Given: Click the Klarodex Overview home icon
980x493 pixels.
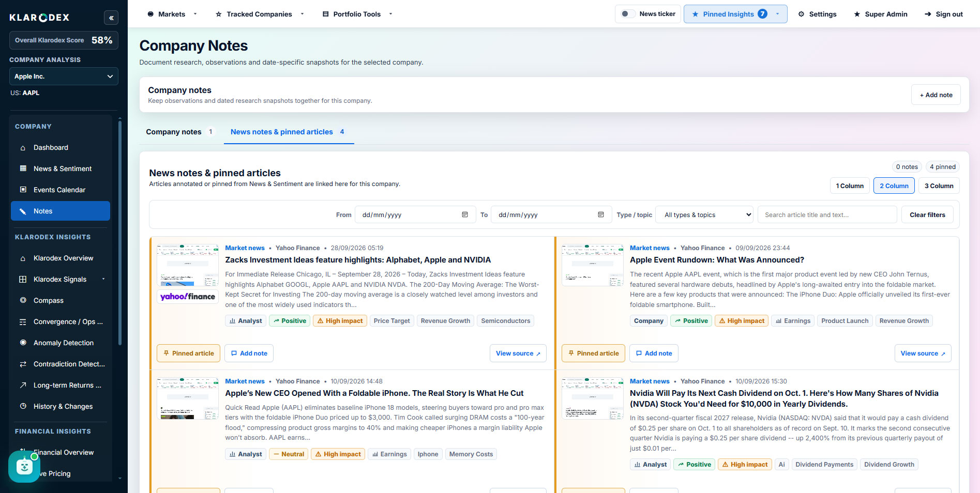Looking at the screenshot, I should (x=23, y=258).
